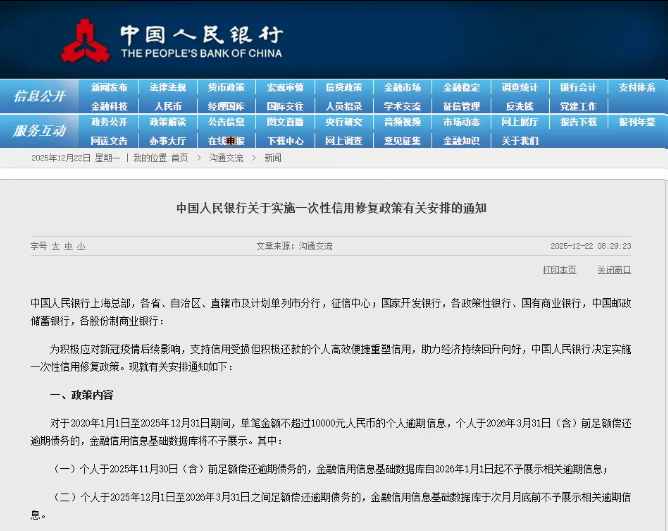
Task: Set the article font size to 中
Action: (69, 245)
